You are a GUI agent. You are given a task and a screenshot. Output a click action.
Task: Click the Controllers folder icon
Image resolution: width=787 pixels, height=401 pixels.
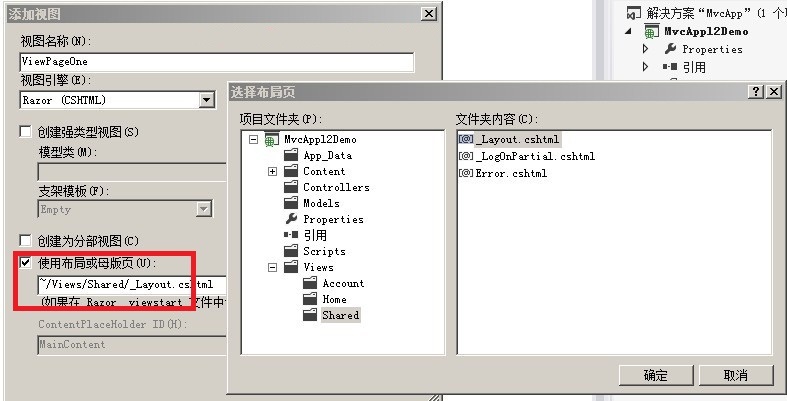pos(291,187)
